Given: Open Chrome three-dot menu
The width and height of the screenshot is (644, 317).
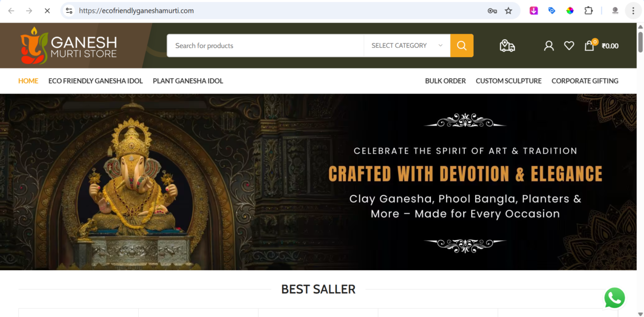Looking at the screenshot, I should 633,10.
